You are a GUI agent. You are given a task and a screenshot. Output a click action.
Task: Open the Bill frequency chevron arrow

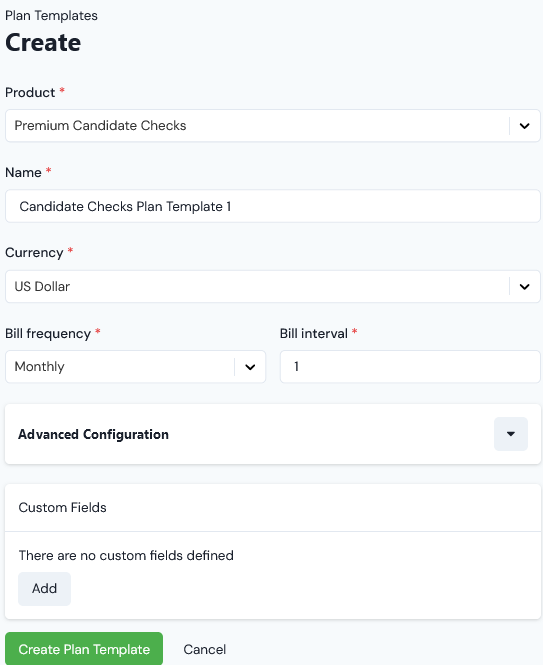tap(250, 367)
